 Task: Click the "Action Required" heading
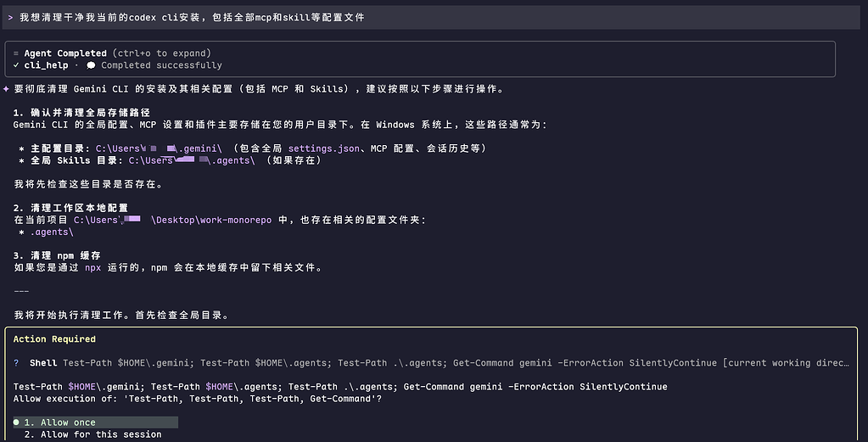[54, 339]
